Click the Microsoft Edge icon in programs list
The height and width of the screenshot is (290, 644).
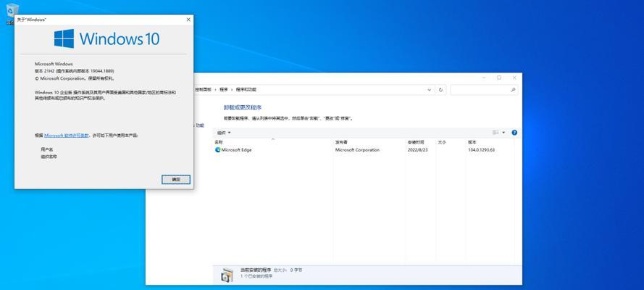pyautogui.click(x=217, y=150)
